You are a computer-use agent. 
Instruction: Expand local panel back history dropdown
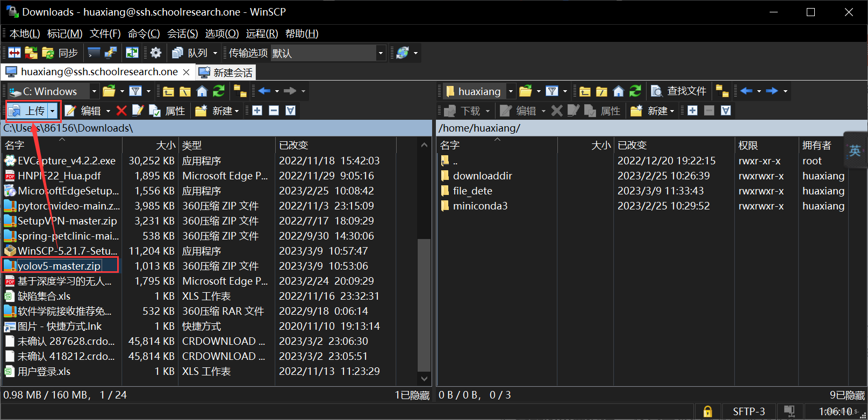[277, 91]
